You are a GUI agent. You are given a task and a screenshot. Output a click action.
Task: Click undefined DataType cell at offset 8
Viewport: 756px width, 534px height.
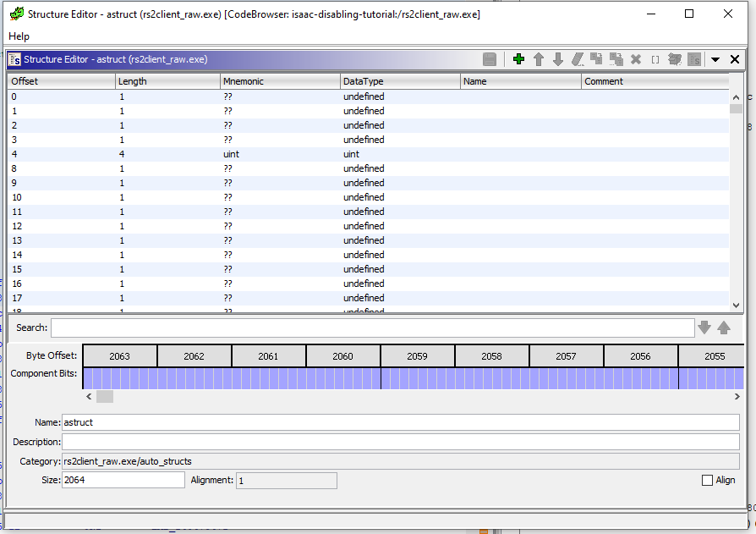click(x=400, y=169)
